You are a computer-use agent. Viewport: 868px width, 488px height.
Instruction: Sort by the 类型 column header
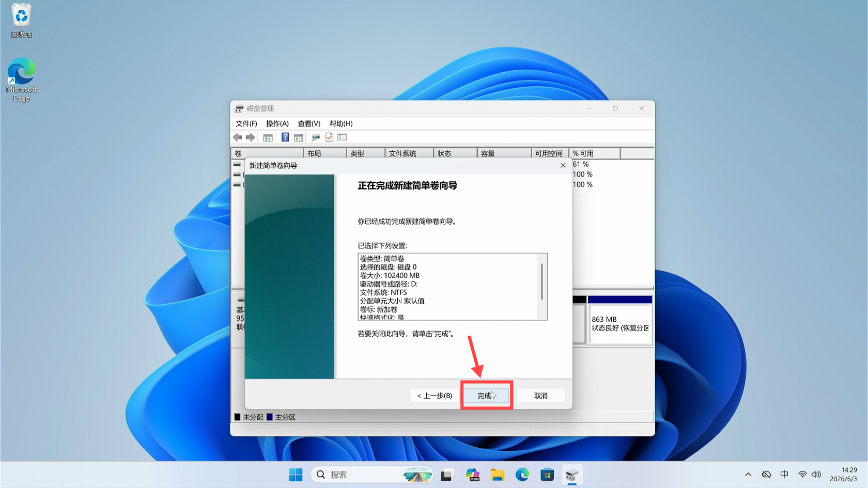click(x=366, y=153)
